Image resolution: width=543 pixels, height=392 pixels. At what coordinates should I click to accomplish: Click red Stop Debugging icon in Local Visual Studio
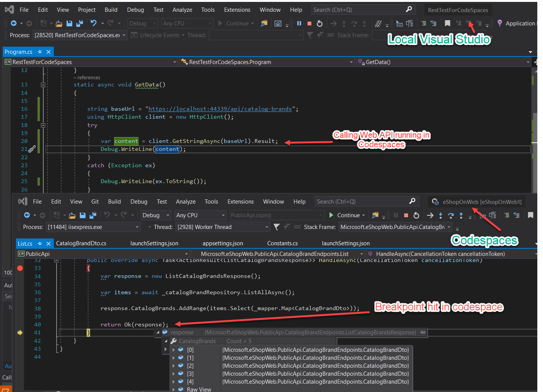click(x=309, y=24)
